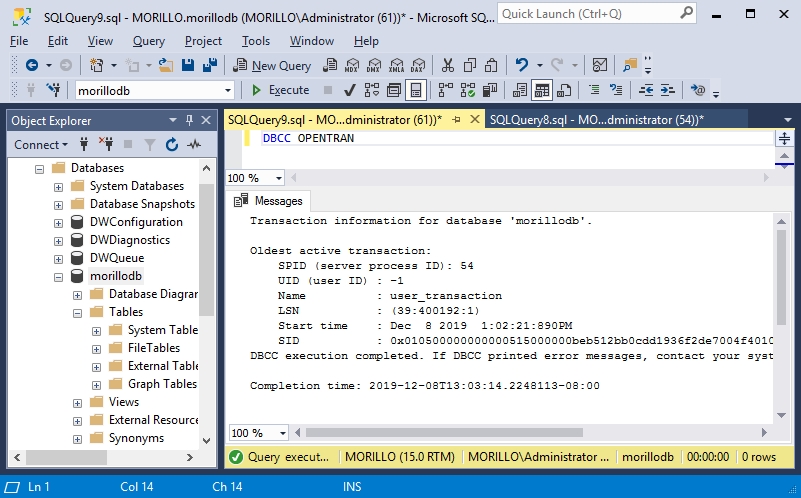Screen dimensions: 801x498
Task: Collapse the Tables folder node
Action: [77, 313]
